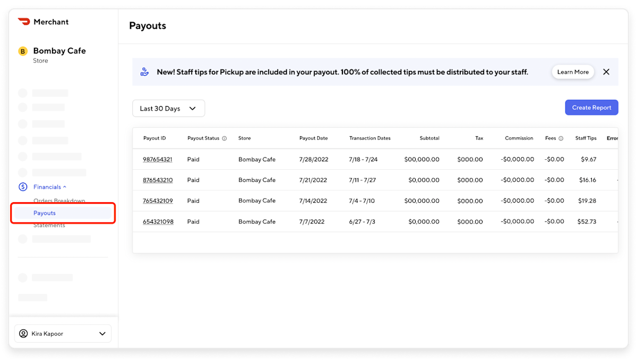The width and height of the screenshot is (637, 364).
Task: Click the Transaction Dates column header
Action: point(370,138)
